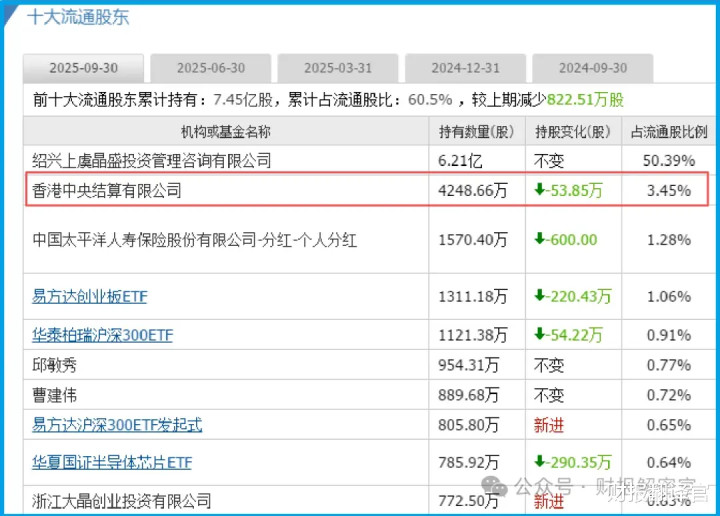This screenshot has width=720, height=516.
Task: Click the 7.45亿股 total in summary
Action: coord(243,99)
